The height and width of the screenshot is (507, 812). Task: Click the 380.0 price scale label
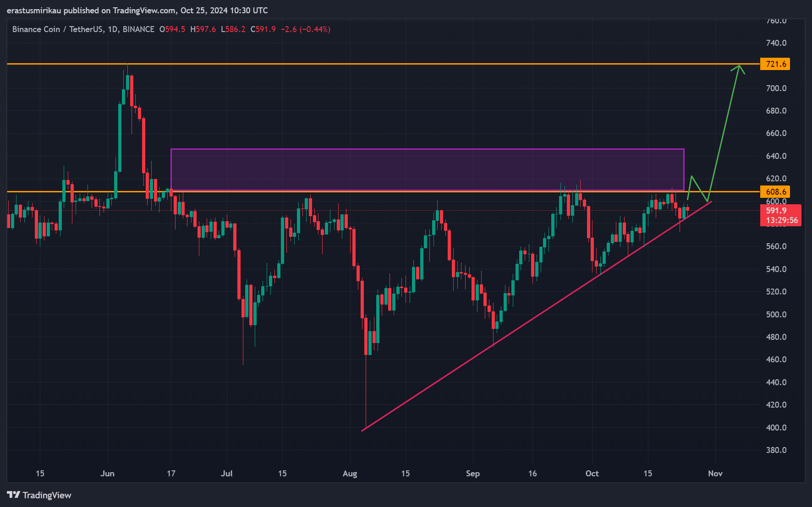click(776, 450)
